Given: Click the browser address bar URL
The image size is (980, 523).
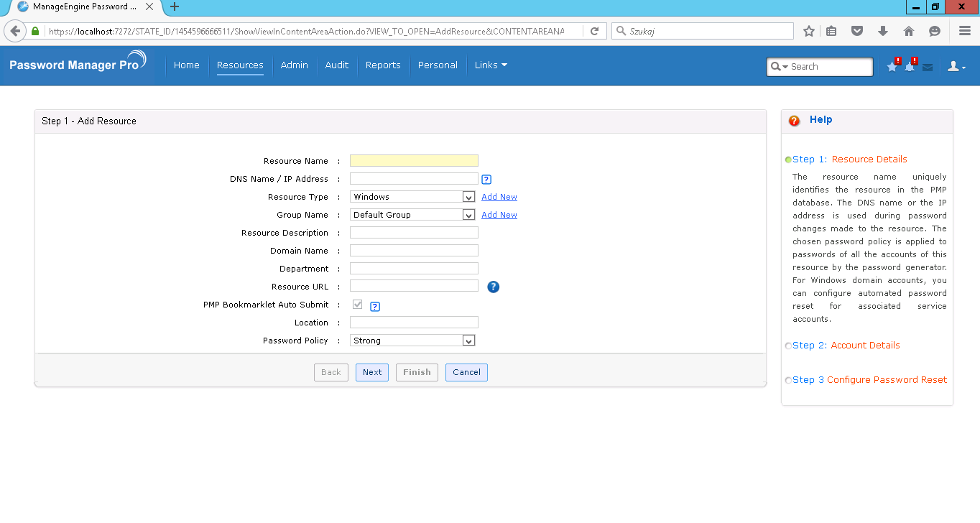Looking at the screenshot, I should pos(305,32).
